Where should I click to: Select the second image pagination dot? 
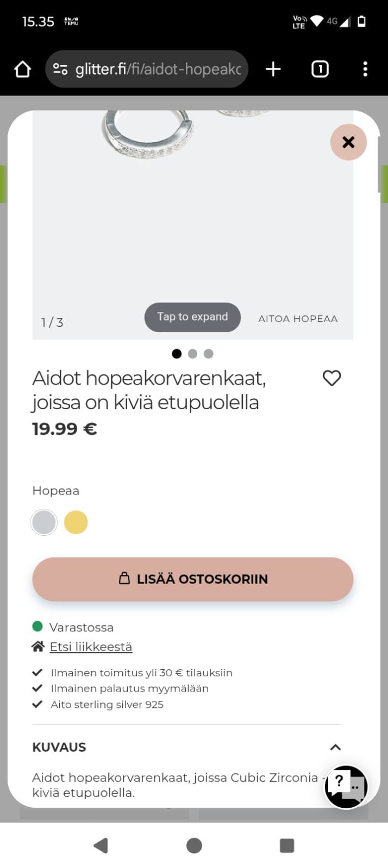[192, 353]
